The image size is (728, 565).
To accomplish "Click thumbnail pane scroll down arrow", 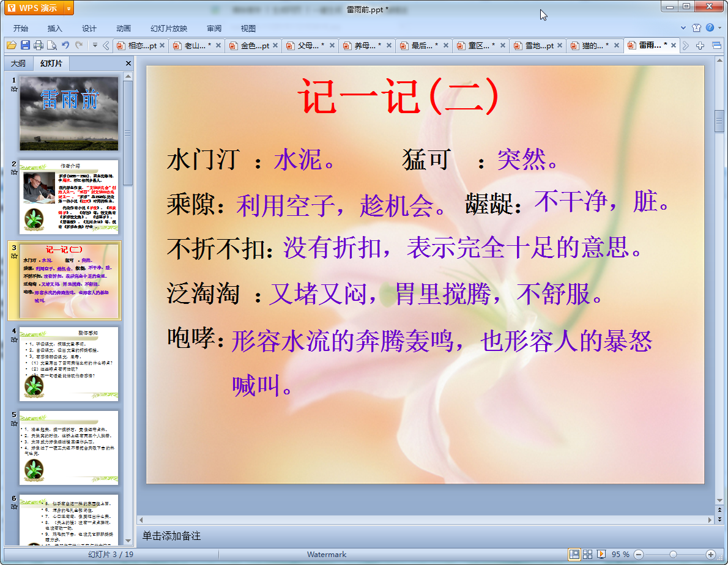I will point(128,541).
